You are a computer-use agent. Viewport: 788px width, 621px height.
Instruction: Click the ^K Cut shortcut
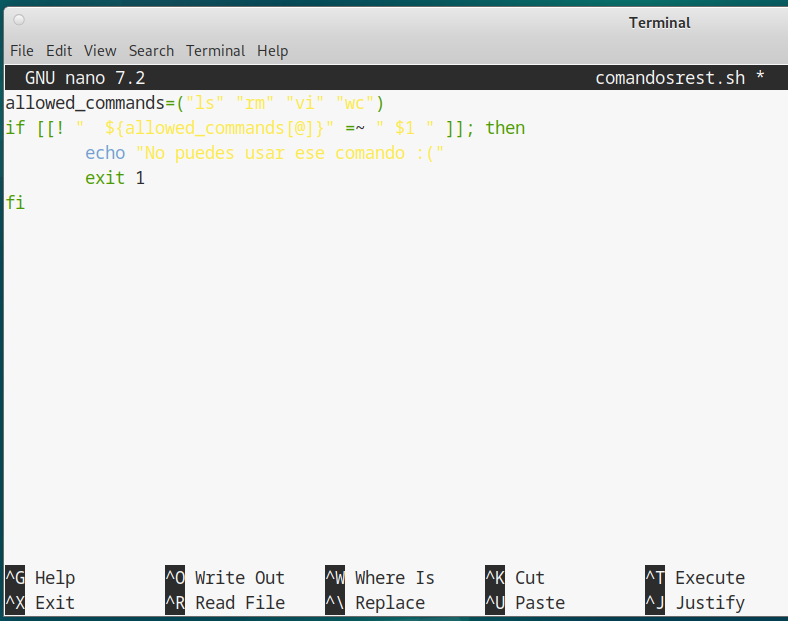coord(515,578)
